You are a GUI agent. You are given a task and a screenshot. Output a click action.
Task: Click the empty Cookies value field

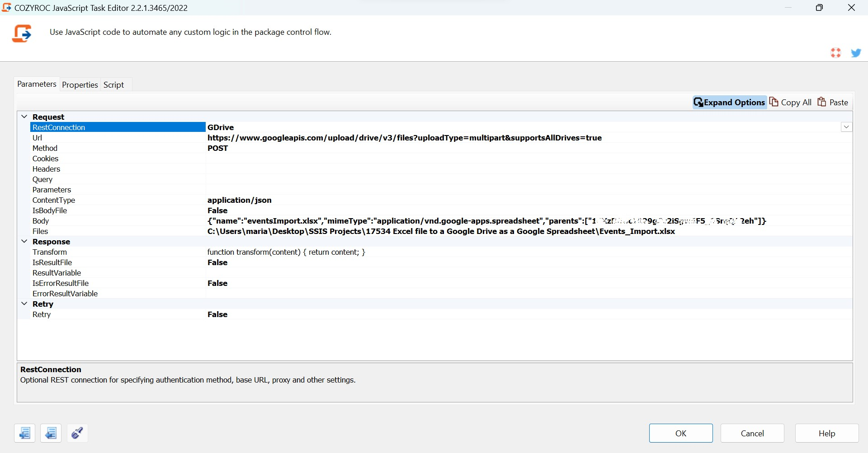point(529,159)
